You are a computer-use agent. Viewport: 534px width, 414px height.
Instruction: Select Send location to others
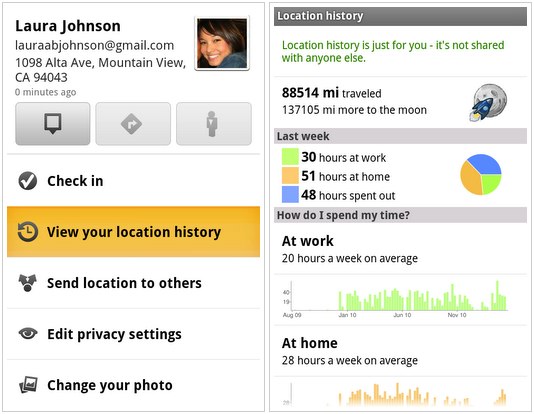point(133,283)
